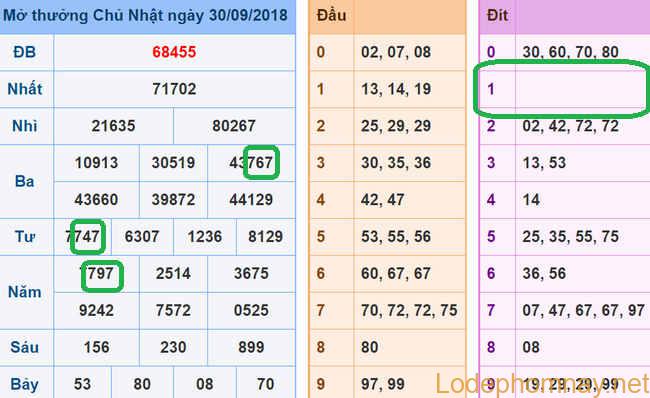Click the ĐB row label

click(x=24, y=52)
